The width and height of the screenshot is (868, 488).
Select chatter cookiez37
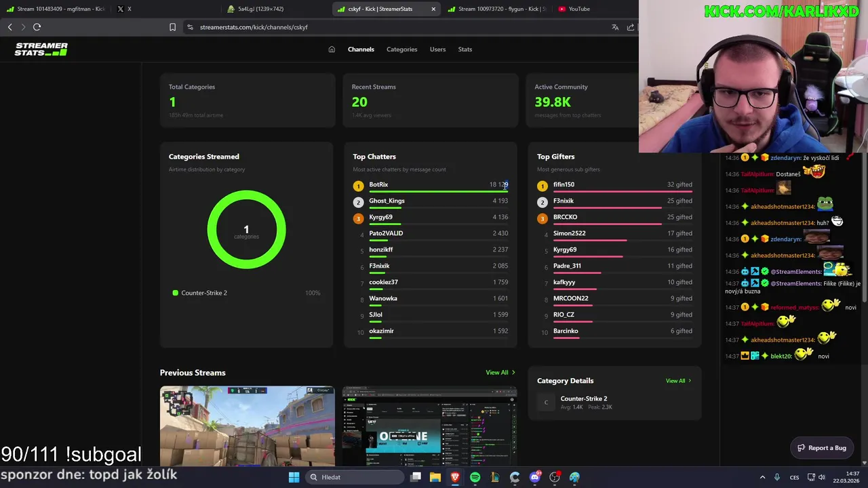(x=383, y=282)
